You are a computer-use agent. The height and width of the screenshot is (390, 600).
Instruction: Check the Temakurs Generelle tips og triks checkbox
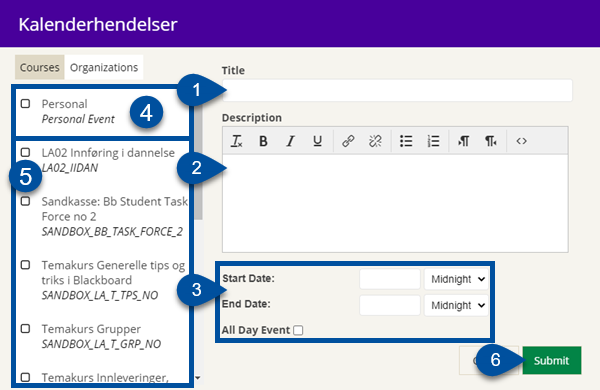[x=25, y=265]
